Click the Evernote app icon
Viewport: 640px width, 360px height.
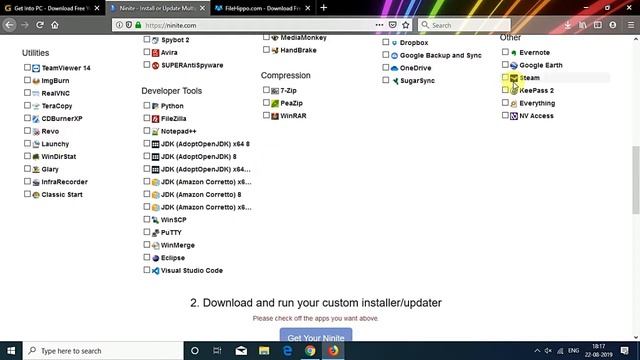[x=514, y=53]
